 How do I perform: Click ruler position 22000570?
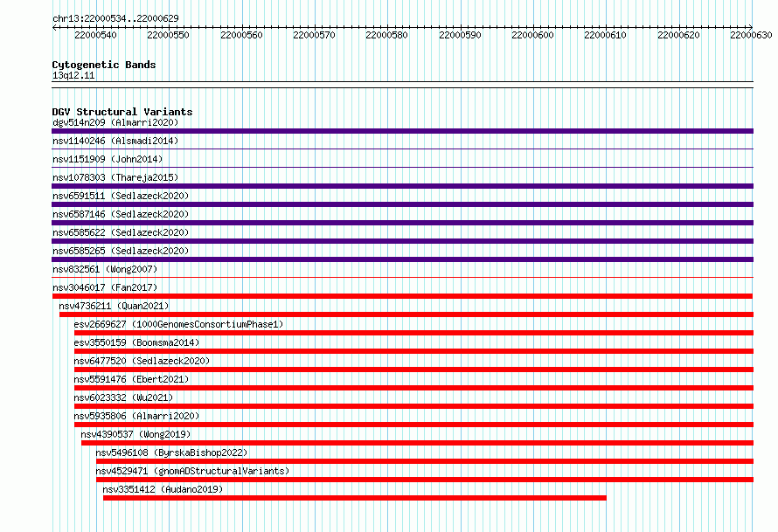pyautogui.click(x=314, y=35)
